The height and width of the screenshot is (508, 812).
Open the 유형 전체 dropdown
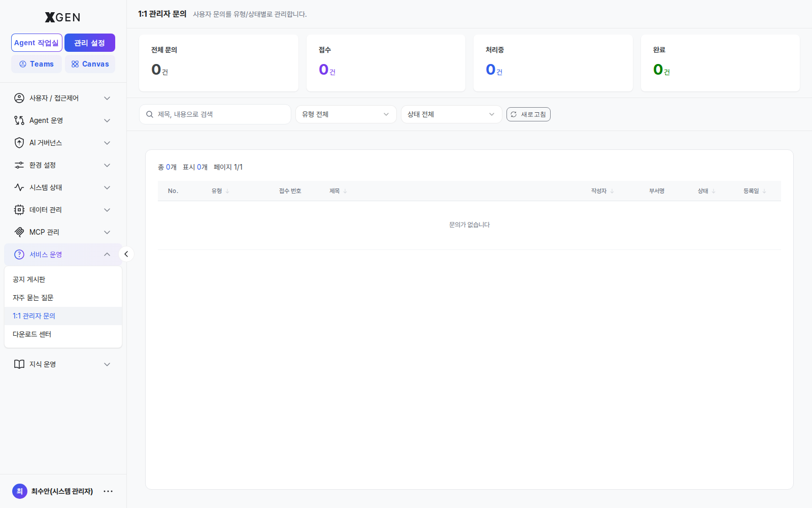[346, 114]
